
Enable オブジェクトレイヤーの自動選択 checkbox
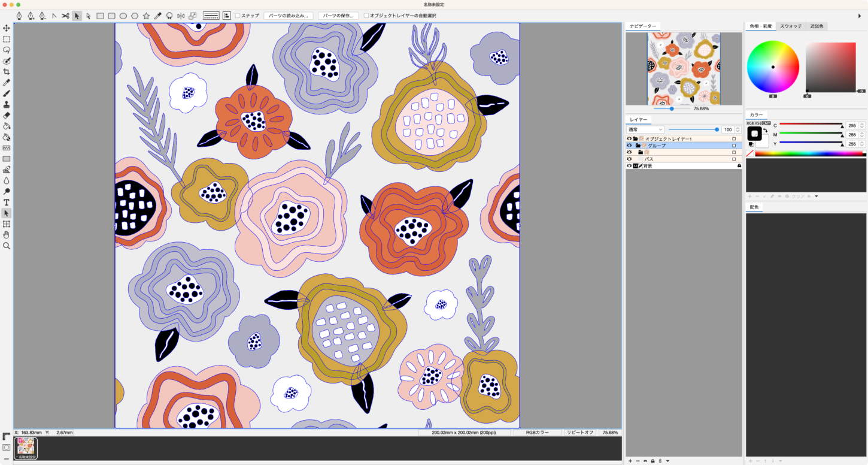[366, 16]
